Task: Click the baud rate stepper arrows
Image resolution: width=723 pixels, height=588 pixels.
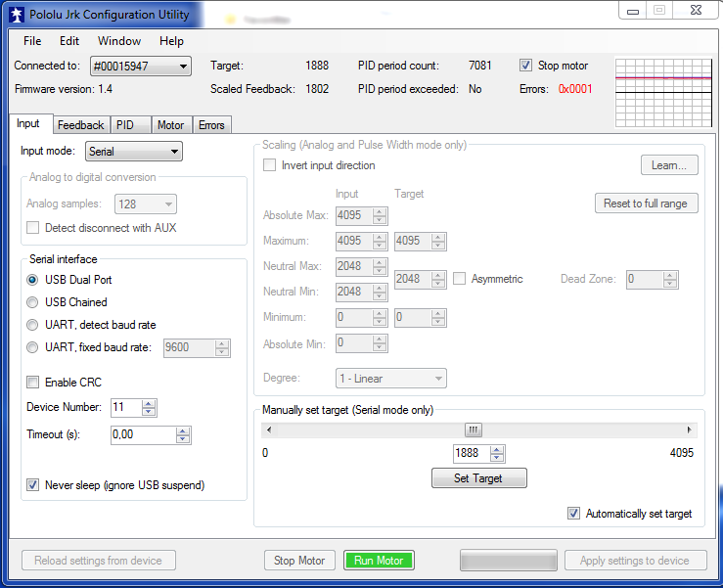Action: pos(222,347)
